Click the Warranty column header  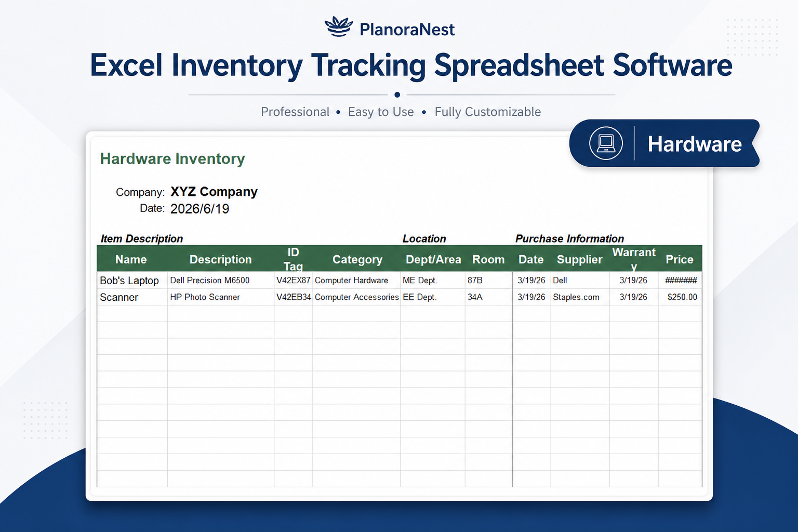pos(634,259)
